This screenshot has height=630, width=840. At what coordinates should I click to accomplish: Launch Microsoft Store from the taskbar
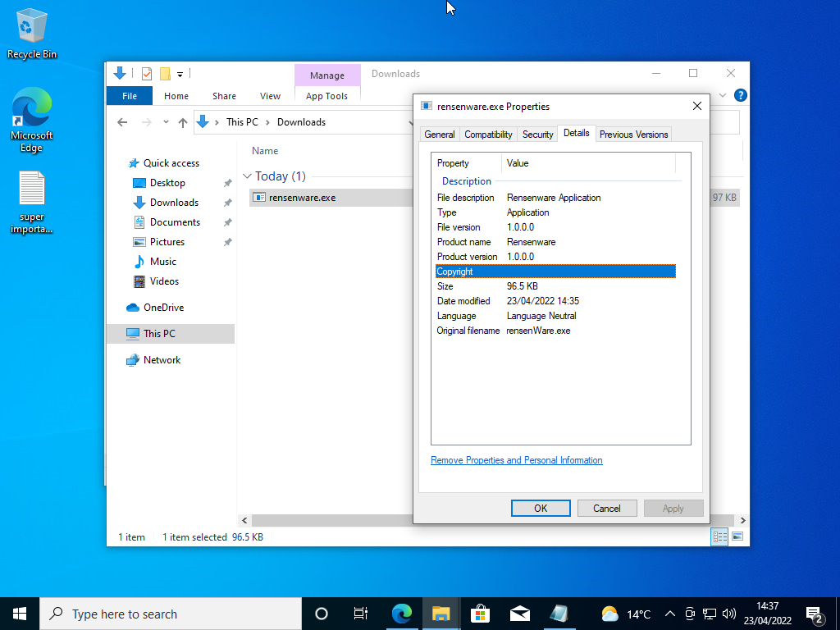click(480, 614)
